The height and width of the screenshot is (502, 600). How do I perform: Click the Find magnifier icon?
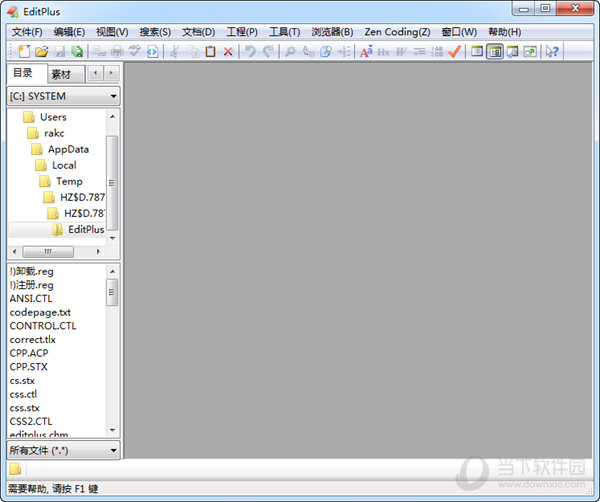[290, 51]
